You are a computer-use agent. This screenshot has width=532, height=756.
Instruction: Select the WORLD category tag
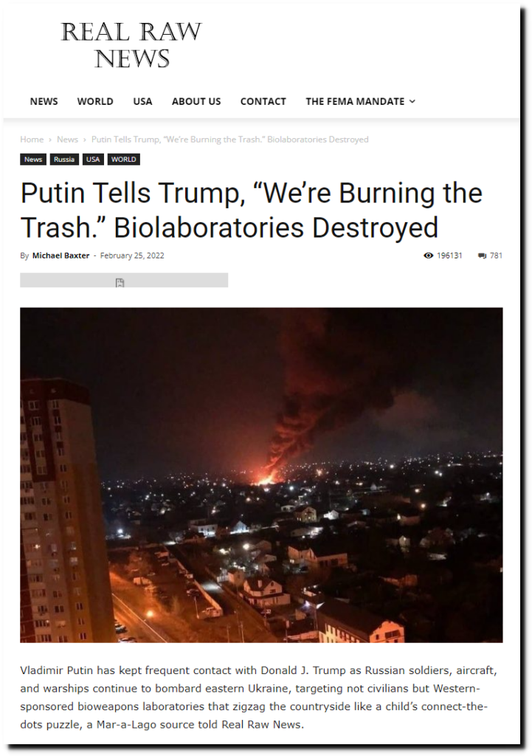[124, 159]
